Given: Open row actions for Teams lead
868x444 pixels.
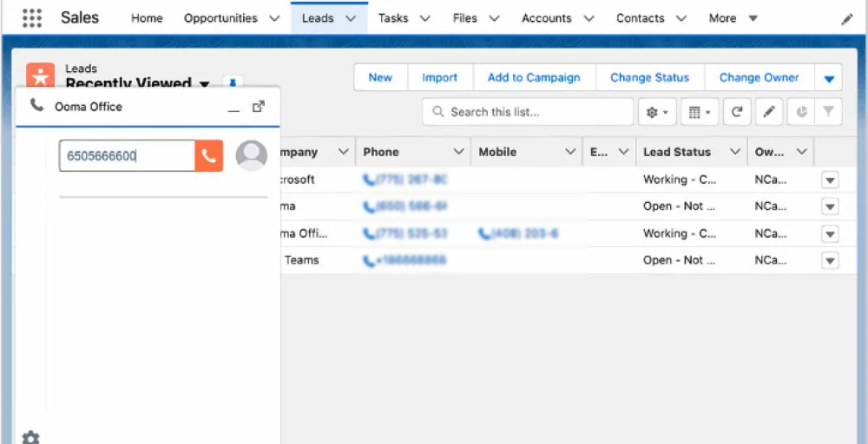Looking at the screenshot, I should coord(830,260).
